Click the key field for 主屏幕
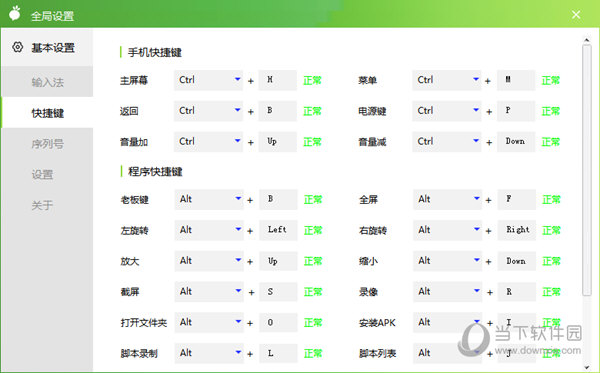 point(277,80)
